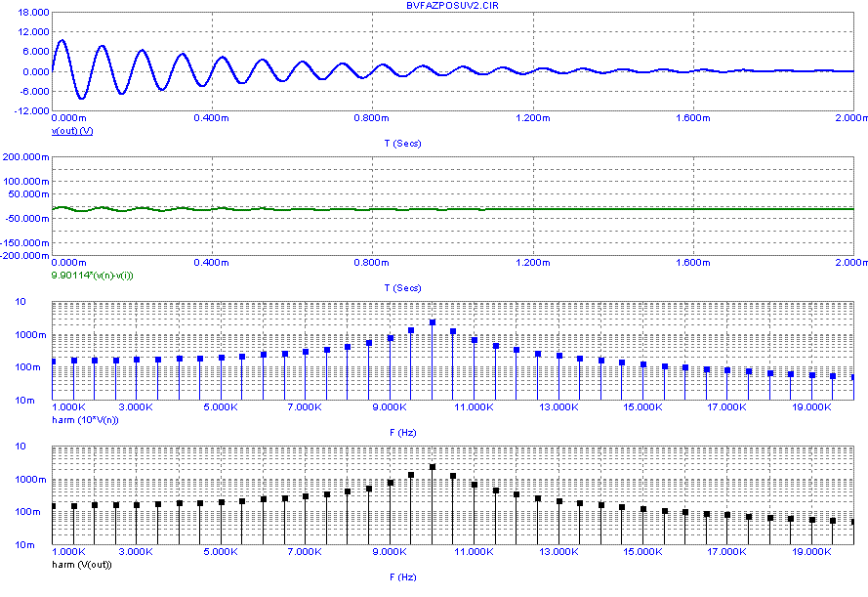Select the harm (V(out)) trace label

pos(81,565)
